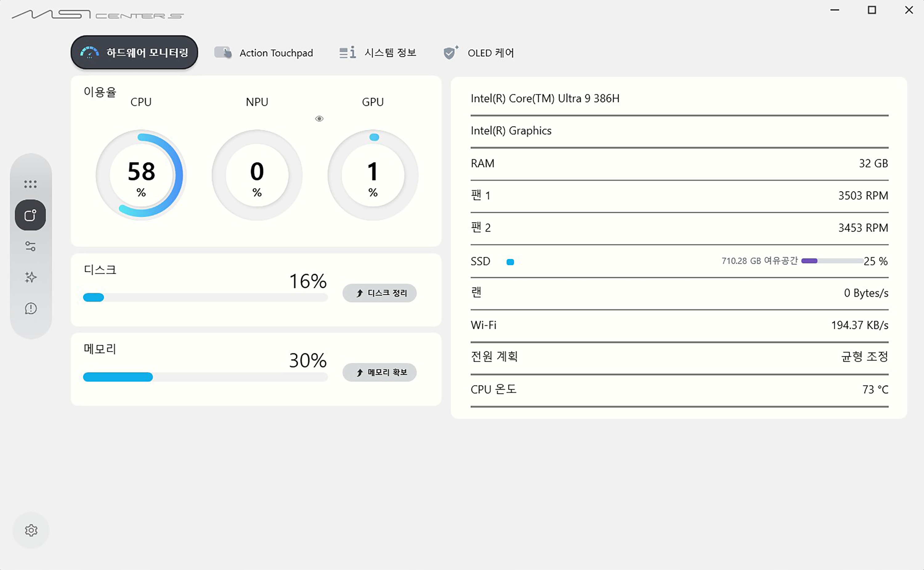Switch to 하드웨어 모니터링 tab
924x570 pixels.
point(134,53)
